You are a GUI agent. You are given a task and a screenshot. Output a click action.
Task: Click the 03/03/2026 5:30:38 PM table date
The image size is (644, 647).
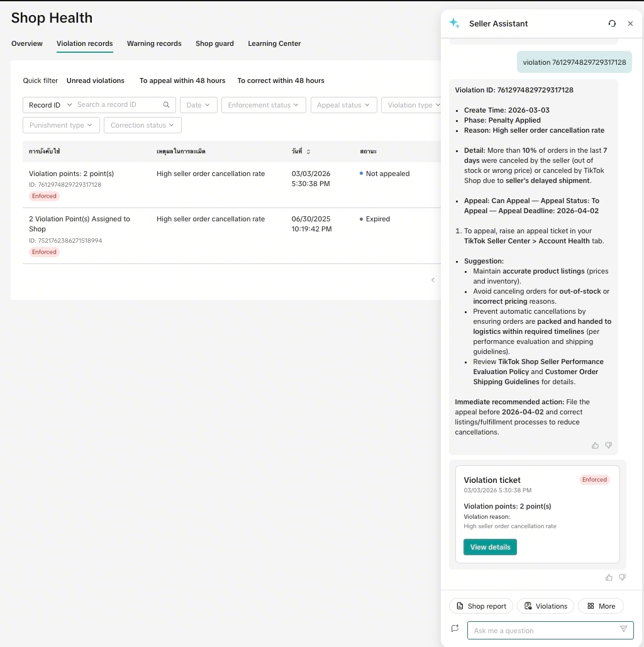311,179
